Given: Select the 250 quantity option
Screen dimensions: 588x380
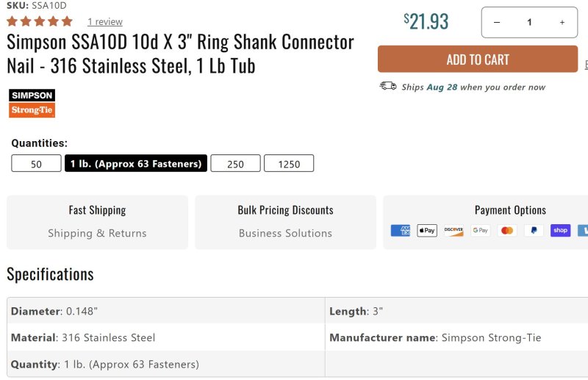Looking at the screenshot, I should (235, 164).
